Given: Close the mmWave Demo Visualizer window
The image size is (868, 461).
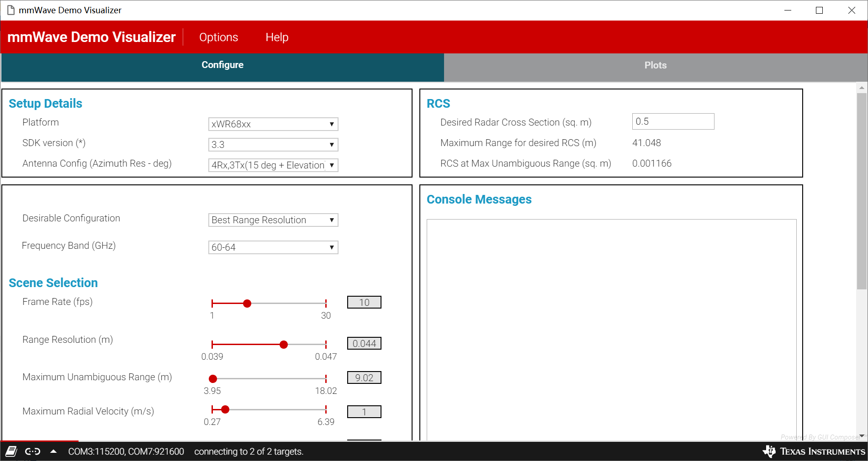Looking at the screenshot, I should pos(852,10).
